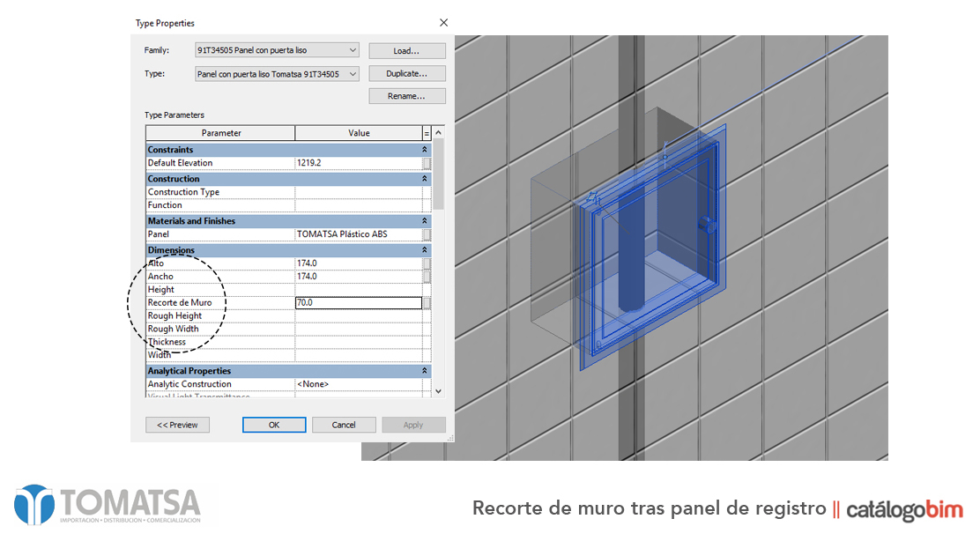Screen dimensions: 980x541
Task: Click the Duplicate button
Action: pos(406,73)
